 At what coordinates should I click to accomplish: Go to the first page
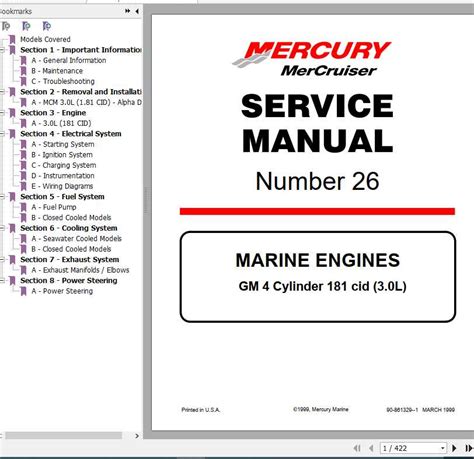[357, 448]
